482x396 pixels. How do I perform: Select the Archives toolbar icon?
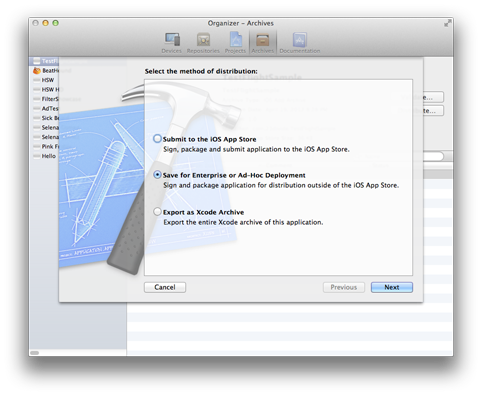click(x=263, y=43)
